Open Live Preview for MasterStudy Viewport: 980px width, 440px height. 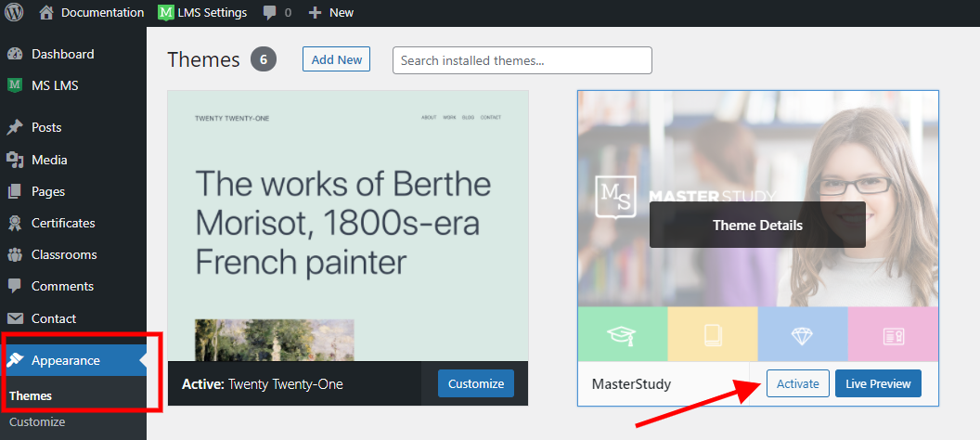[x=878, y=383]
